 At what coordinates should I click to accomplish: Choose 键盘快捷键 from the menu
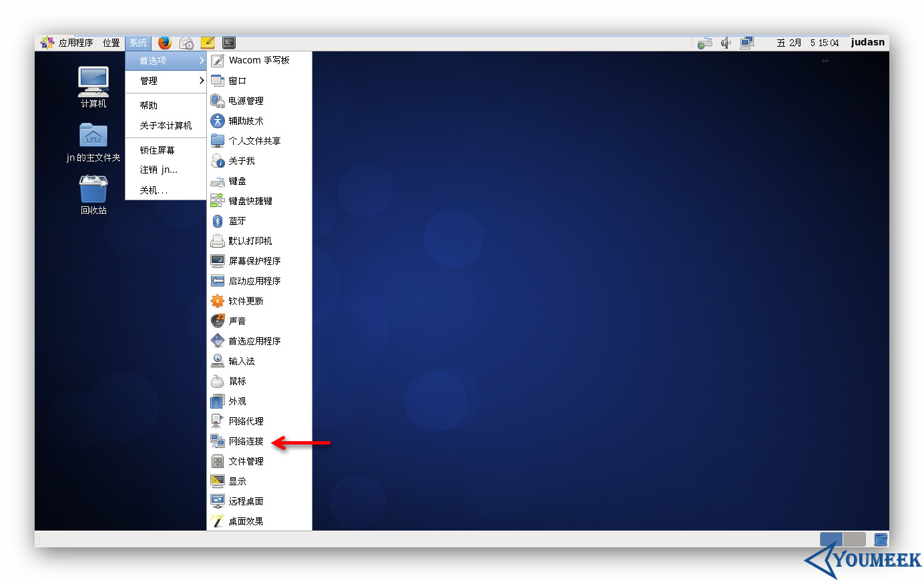click(x=250, y=201)
